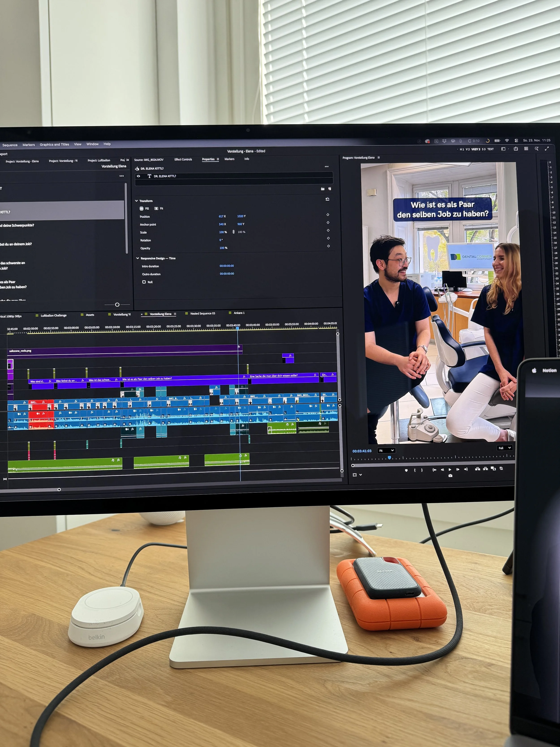The image size is (560, 747).
Task: Click the Program monitor 00:03:41:03 timecode
Action: 362,451
